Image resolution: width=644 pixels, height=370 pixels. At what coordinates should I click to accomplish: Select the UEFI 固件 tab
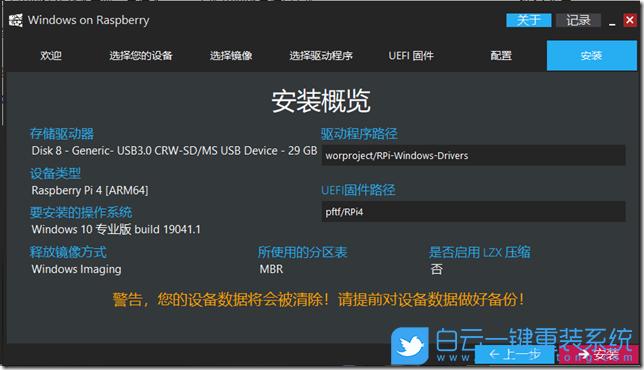(411, 55)
